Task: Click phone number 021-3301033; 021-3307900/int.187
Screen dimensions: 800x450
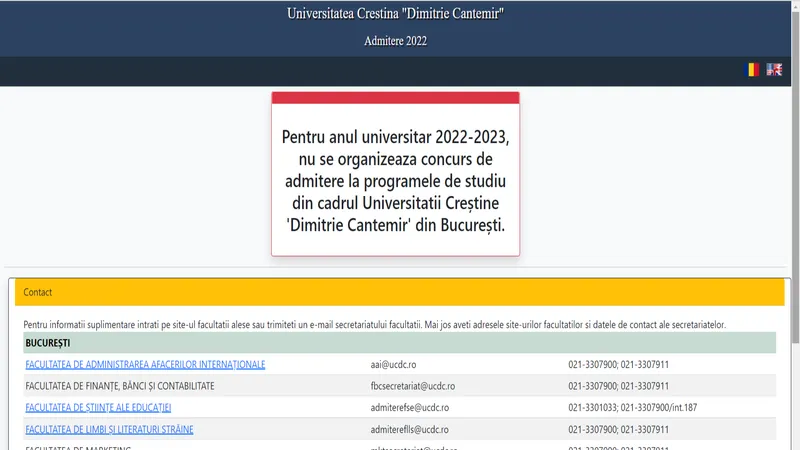Action: click(633, 407)
